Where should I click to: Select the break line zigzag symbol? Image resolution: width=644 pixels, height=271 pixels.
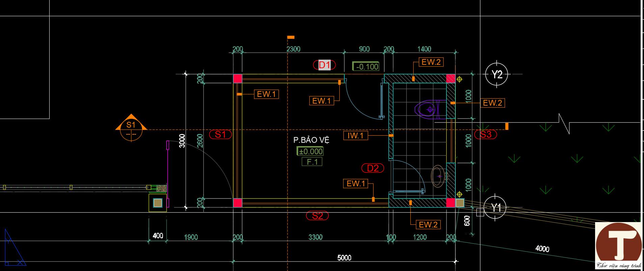[x=564, y=124]
